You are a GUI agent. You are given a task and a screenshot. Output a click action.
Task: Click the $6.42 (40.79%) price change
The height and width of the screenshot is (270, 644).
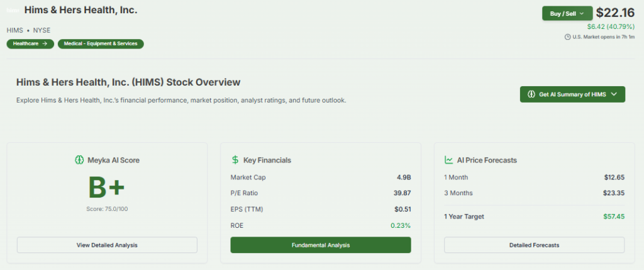pyautogui.click(x=611, y=26)
